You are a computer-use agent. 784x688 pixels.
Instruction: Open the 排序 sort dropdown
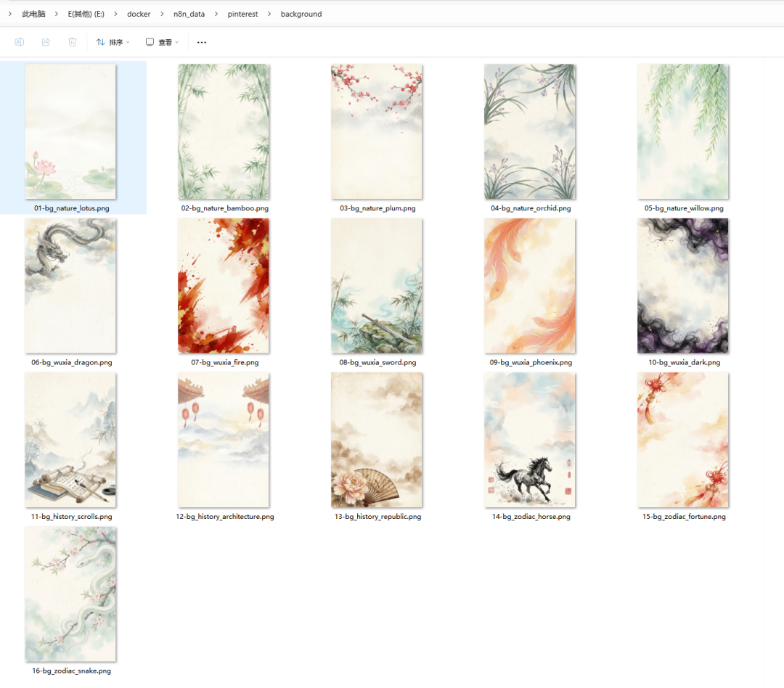pos(113,42)
